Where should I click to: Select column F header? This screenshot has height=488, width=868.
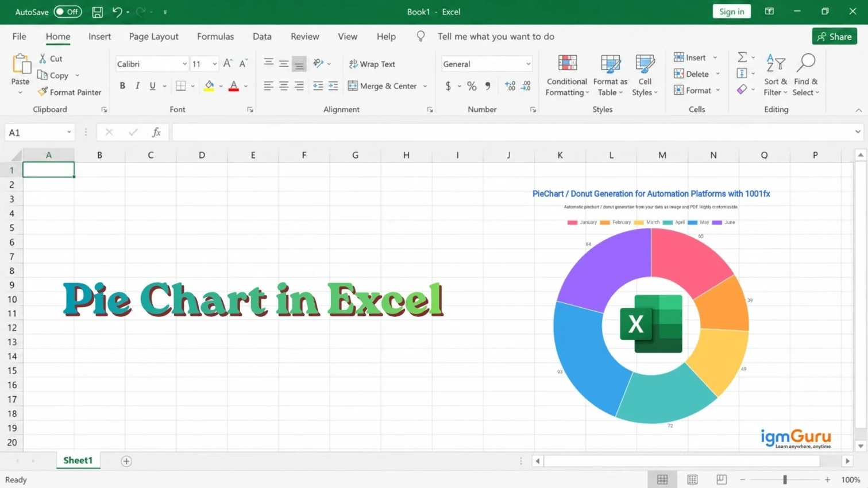(x=304, y=155)
